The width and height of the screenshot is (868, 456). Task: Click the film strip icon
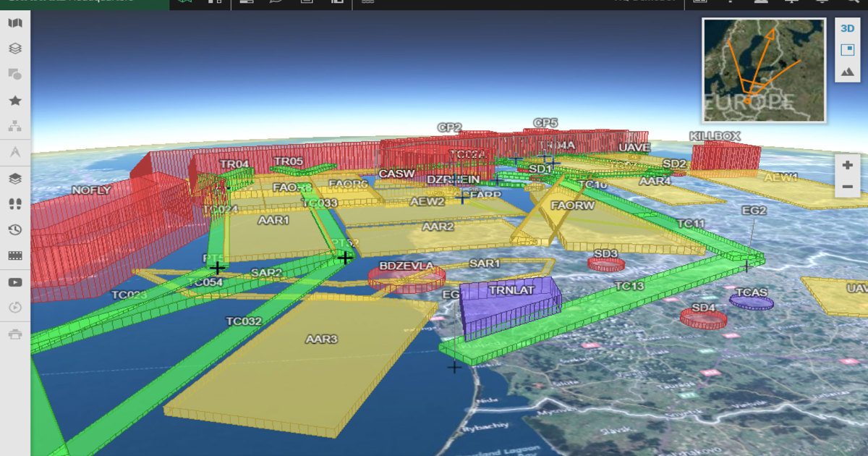pos(14,256)
